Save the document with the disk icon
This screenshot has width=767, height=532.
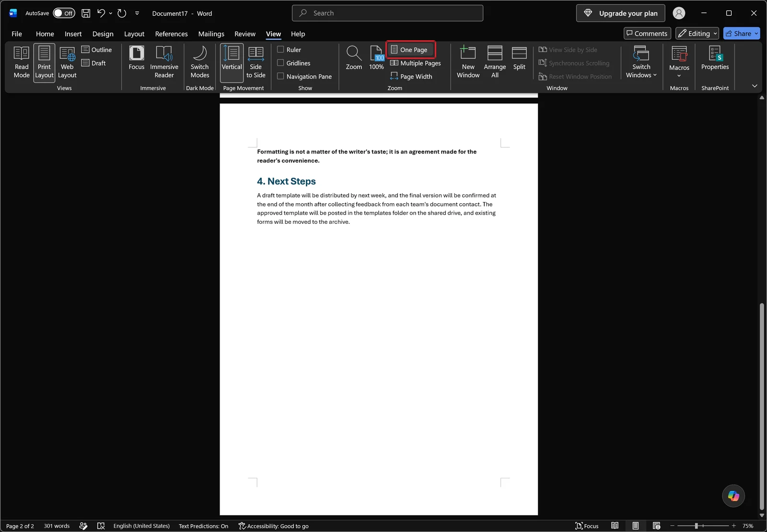pyautogui.click(x=86, y=13)
